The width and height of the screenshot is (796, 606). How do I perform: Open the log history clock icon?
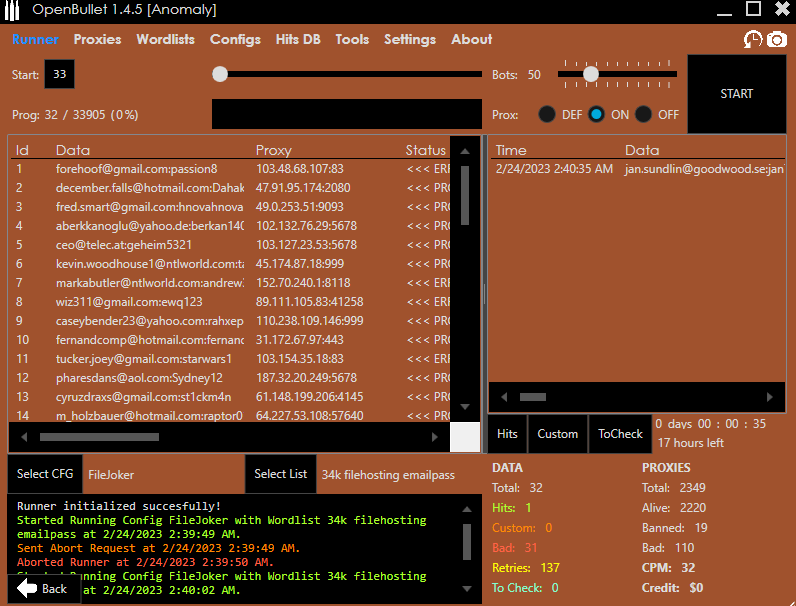point(752,40)
